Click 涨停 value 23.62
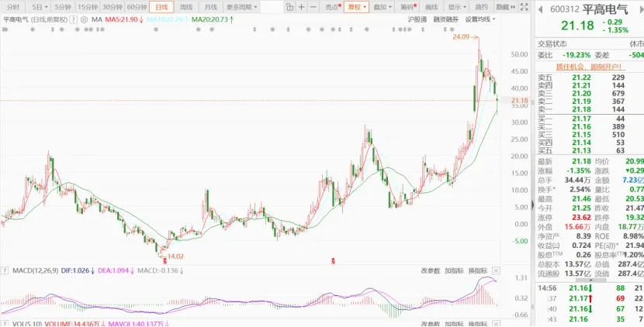This screenshot has width=644, height=327. [583, 218]
